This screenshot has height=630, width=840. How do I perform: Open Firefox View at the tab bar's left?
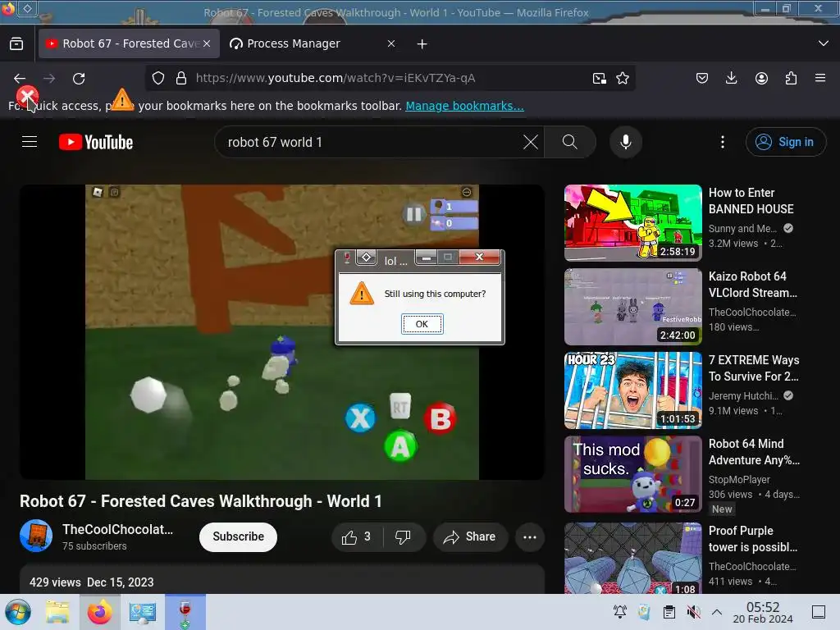(x=16, y=43)
